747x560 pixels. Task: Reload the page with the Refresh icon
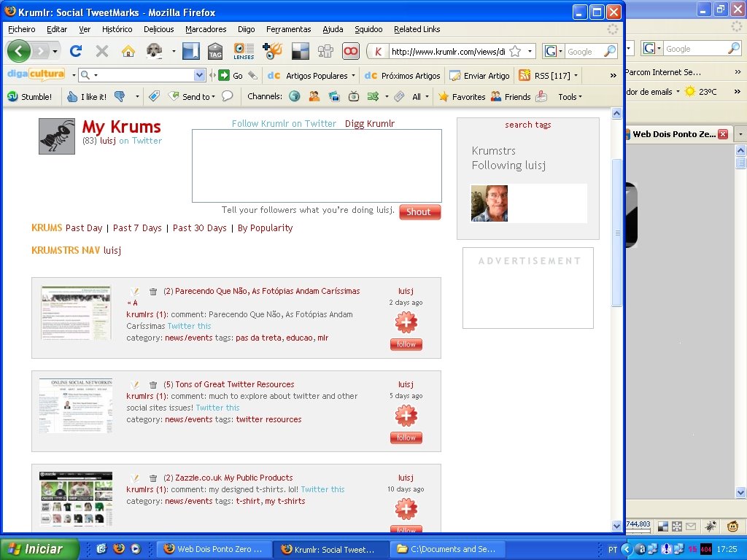tap(76, 50)
